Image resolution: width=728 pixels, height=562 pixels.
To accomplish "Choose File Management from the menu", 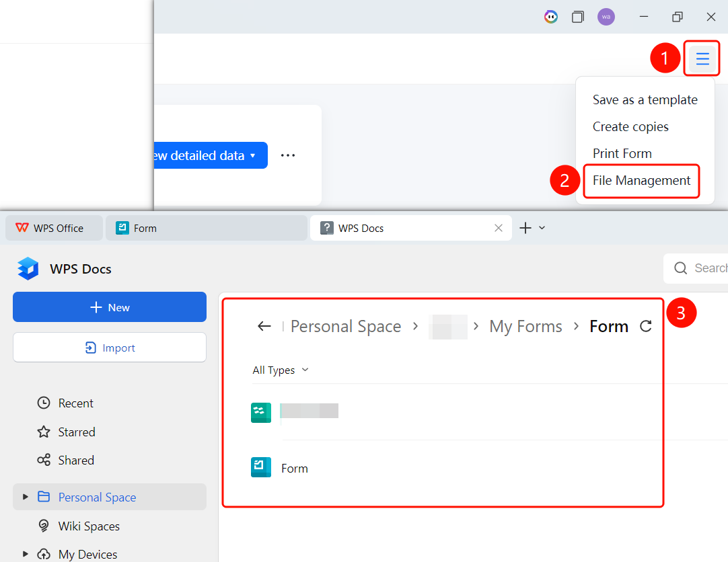I will (x=642, y=180).
